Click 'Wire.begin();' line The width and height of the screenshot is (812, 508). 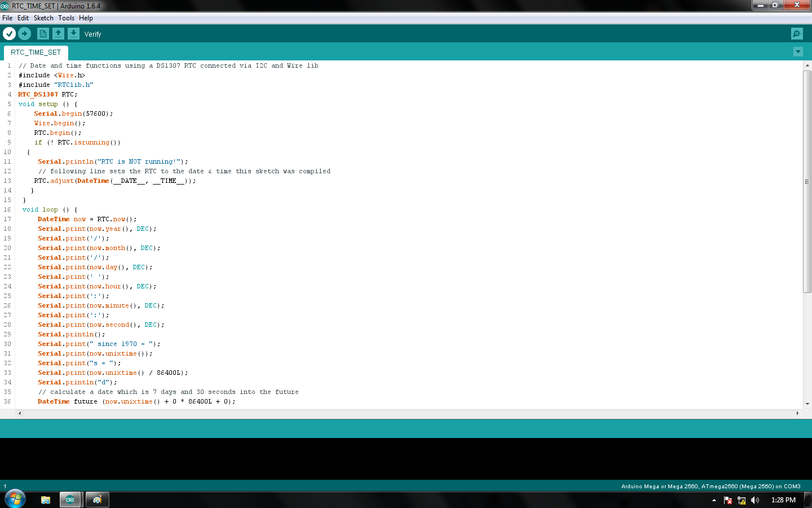point(60,123)
